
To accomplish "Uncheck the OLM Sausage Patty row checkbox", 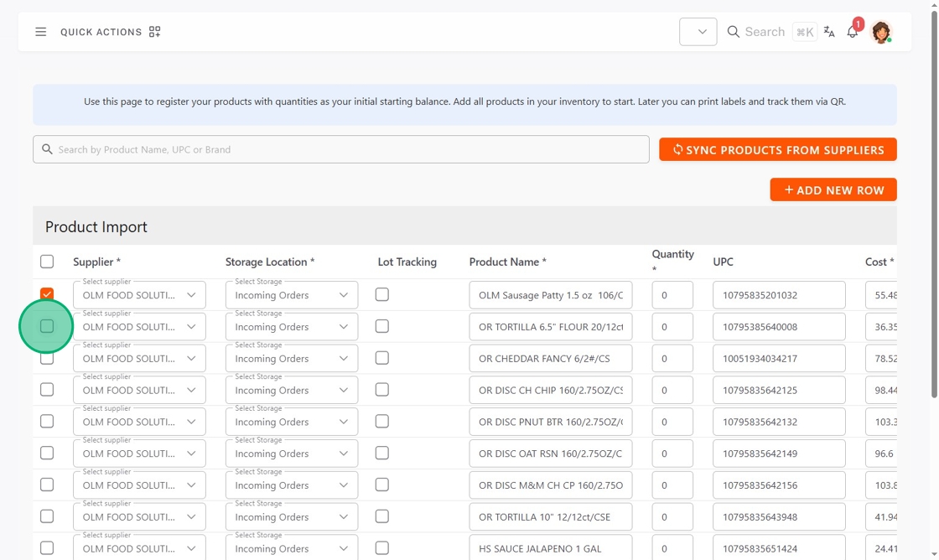I will (47, 294).
